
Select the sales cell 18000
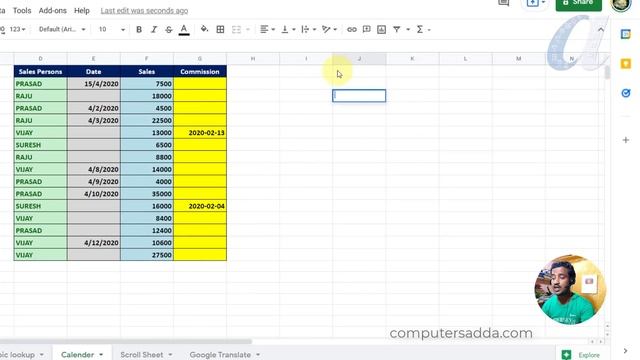tap(147, 96)
